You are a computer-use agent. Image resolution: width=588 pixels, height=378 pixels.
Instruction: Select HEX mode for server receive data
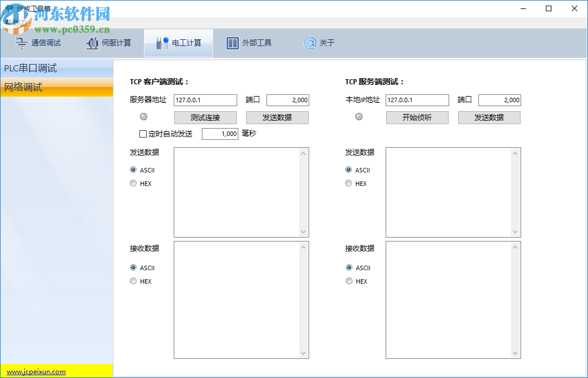(x=349, y=281)
